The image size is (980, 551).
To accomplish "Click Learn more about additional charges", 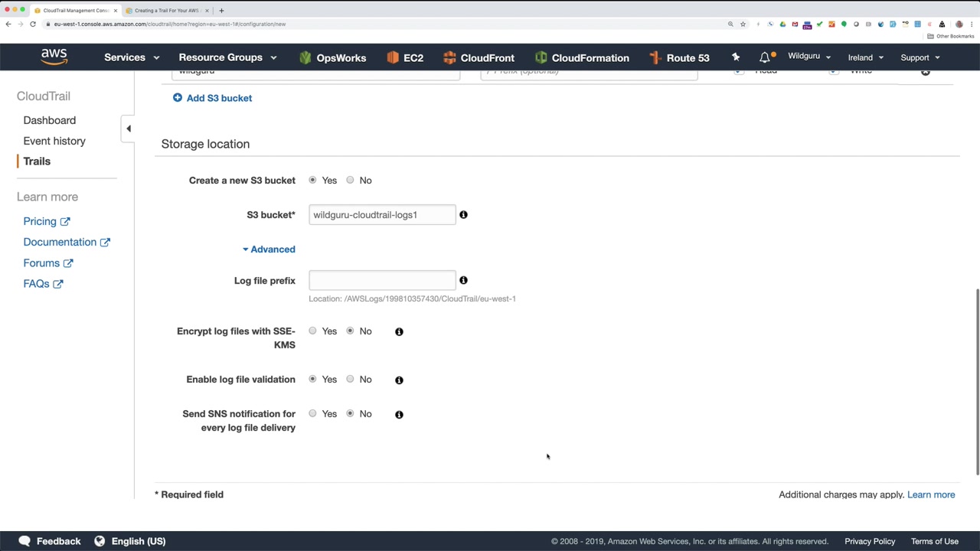I will coord(931,494).
